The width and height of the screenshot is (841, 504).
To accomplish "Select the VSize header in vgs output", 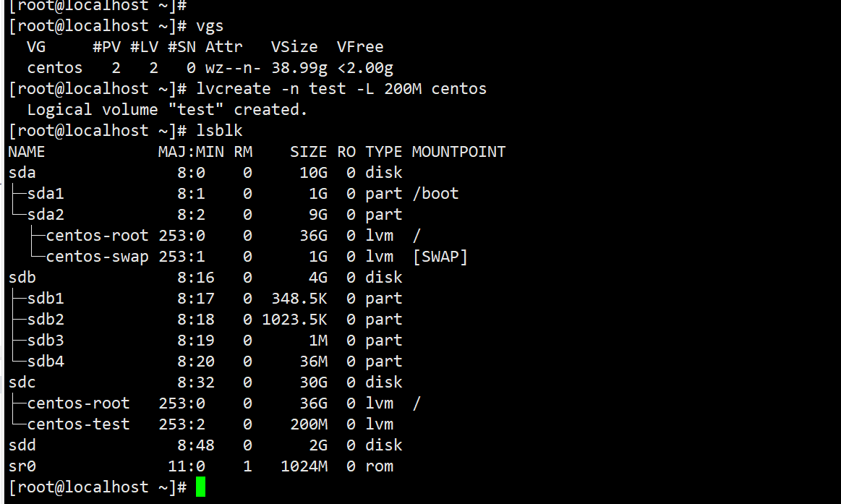I will [294, 47].
